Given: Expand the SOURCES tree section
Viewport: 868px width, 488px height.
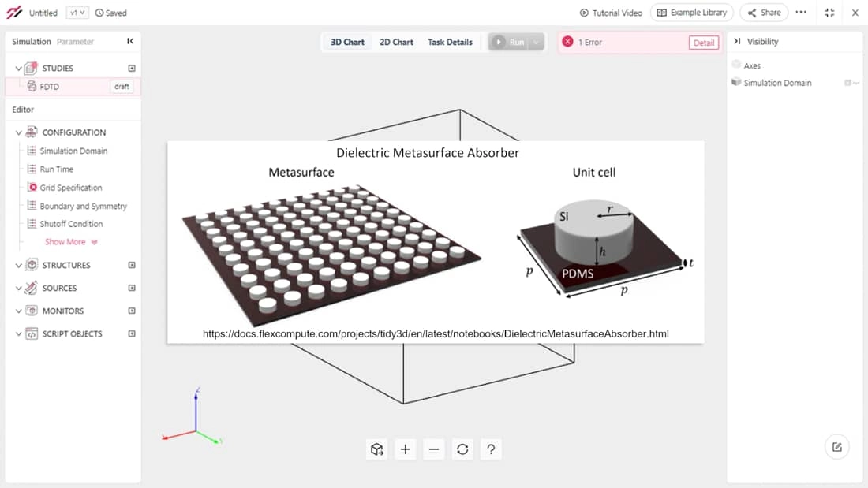Looking at the screenshot, I should click(x=19, y=289).
